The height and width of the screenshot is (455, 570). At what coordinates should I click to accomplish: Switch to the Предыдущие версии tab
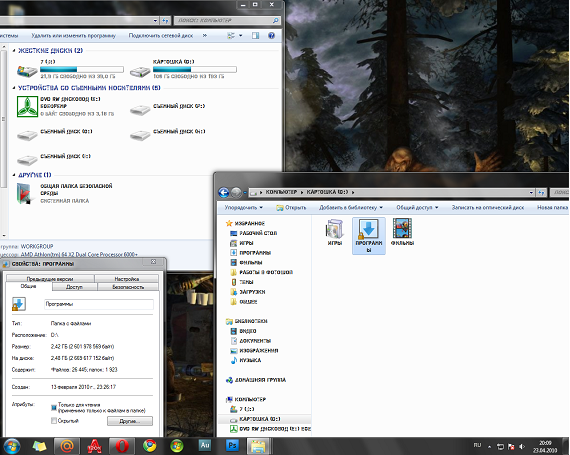(50, 279)
